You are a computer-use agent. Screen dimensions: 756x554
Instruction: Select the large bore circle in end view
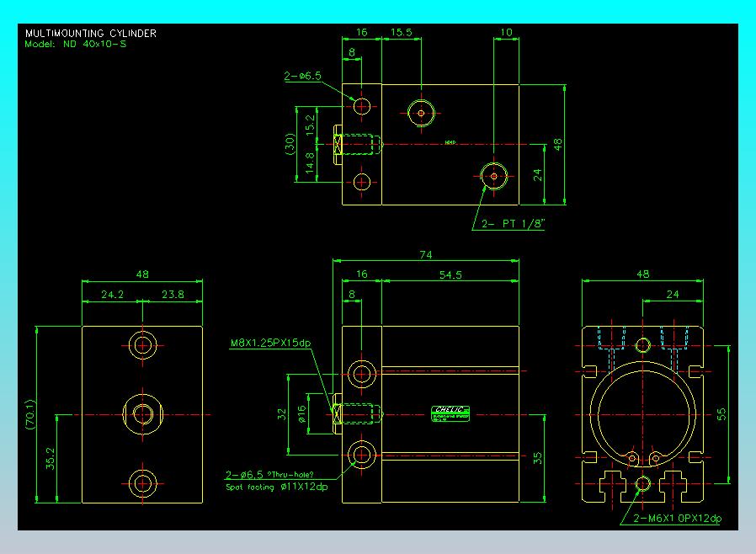[x=642, y=414]
